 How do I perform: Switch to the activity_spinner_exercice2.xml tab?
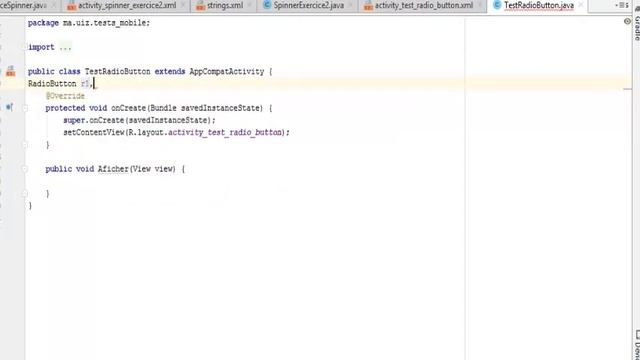[x=127, y=6]
